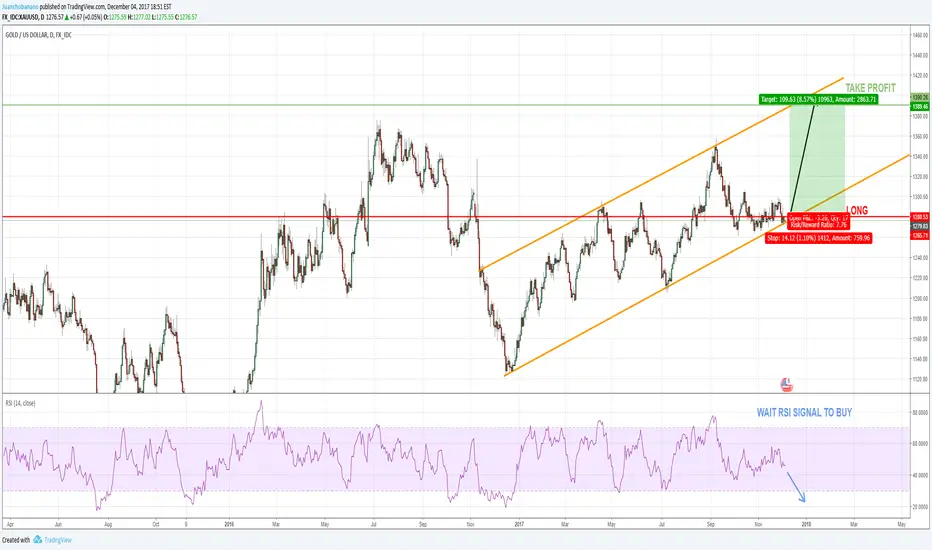Click 1120.00 on the price axis
Image resolution: width=932 pixels, height=550 pixels.
pos(920,379)
